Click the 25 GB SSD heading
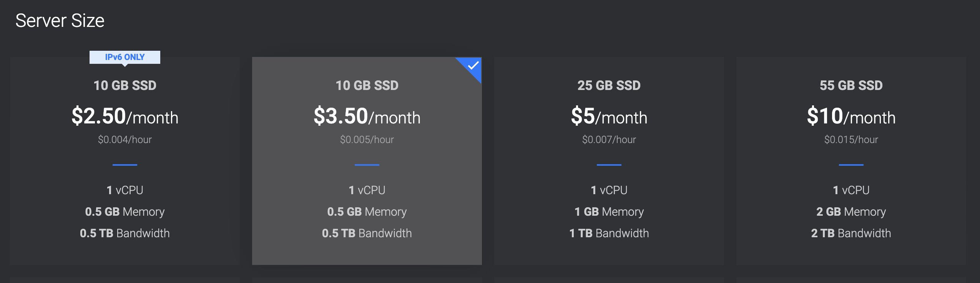The width and height of the screenshot is (980, 283). coord(609,85)
